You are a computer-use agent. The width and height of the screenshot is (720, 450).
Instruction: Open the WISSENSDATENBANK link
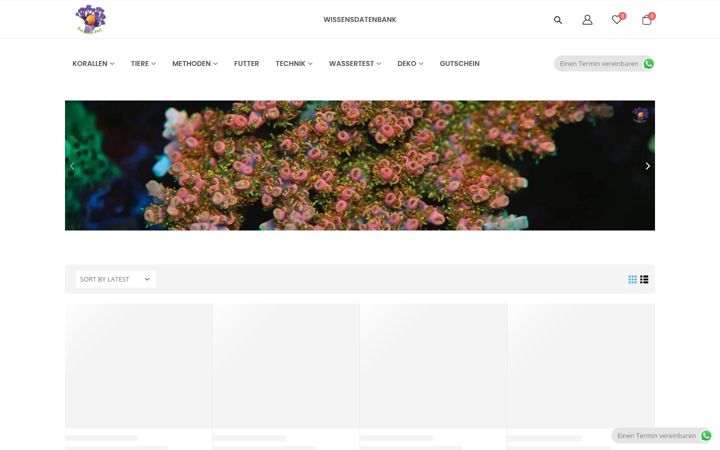click(x=360, y=20)
